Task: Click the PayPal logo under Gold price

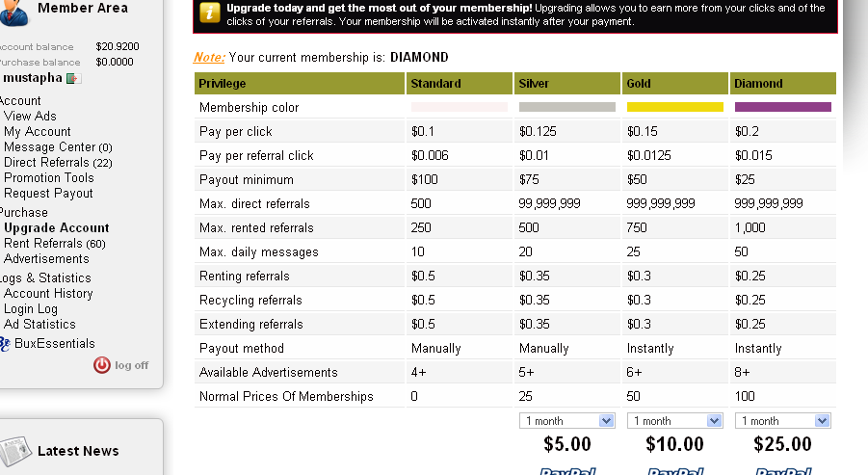Action: [x=674, y=471]
